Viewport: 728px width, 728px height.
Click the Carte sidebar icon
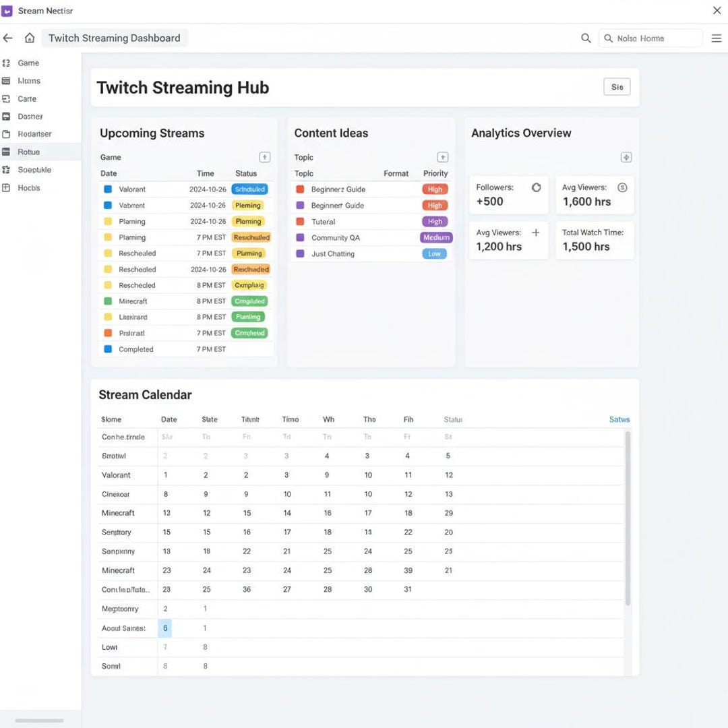coord(6,99)
